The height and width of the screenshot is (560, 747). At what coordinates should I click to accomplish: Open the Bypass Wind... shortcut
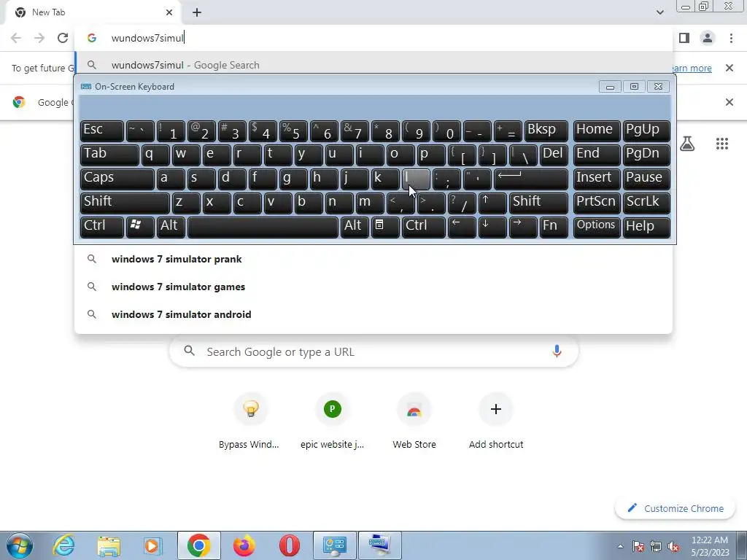(x=251, y=421)
